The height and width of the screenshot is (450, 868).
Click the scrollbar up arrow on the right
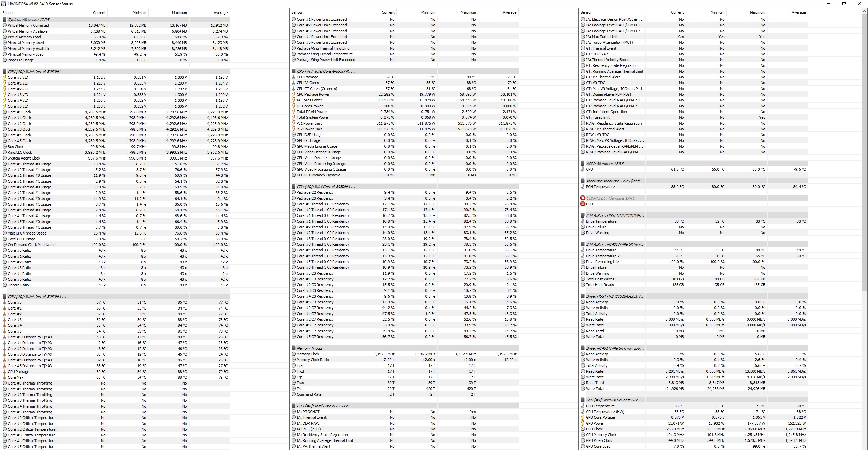(865, 12)
